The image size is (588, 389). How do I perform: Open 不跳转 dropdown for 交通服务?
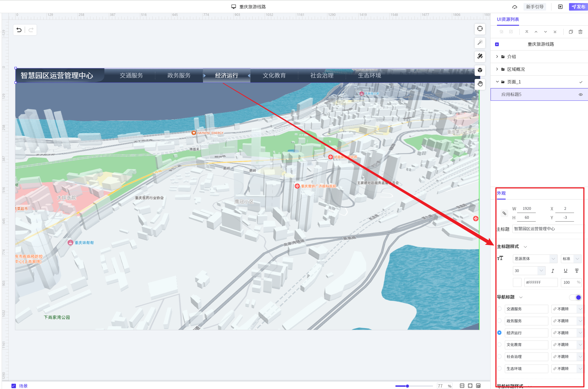coord(567,309)
